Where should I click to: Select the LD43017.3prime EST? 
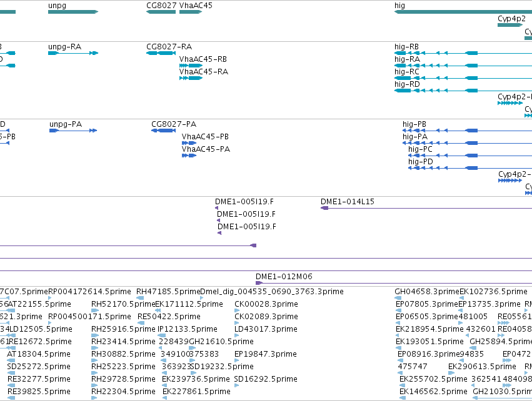[237, 335]
